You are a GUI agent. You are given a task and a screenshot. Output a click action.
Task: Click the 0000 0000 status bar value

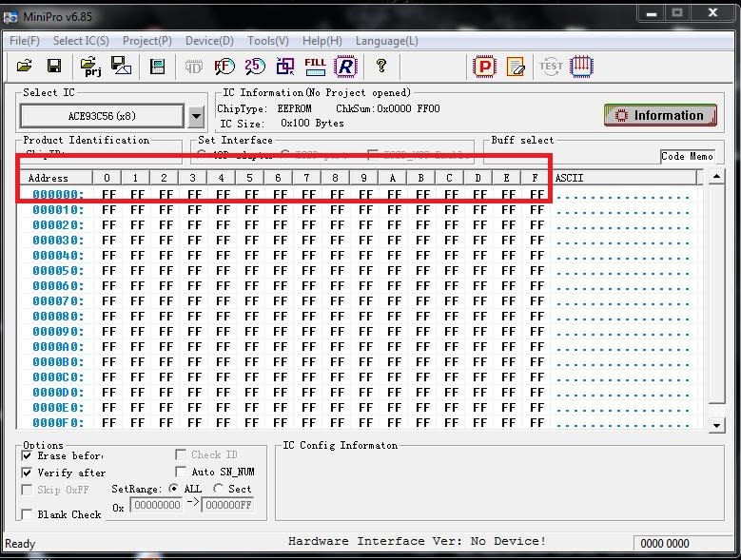(665, 544)
